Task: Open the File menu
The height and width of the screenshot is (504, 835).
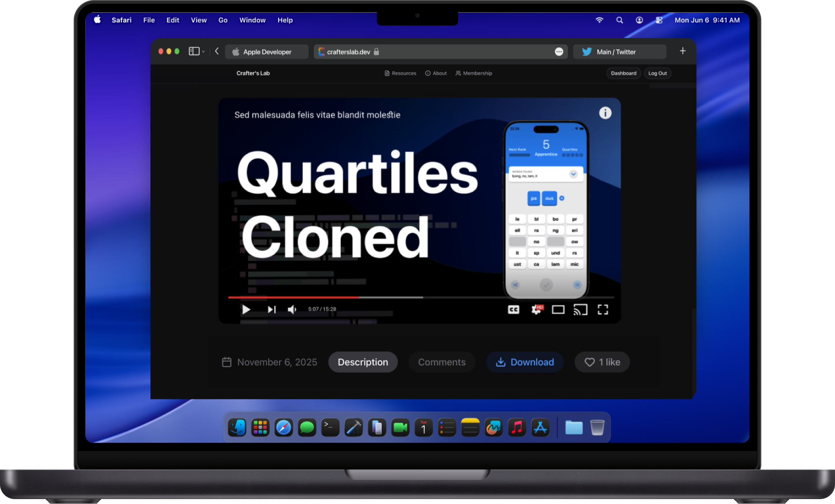Action: [x=149, y=20]
